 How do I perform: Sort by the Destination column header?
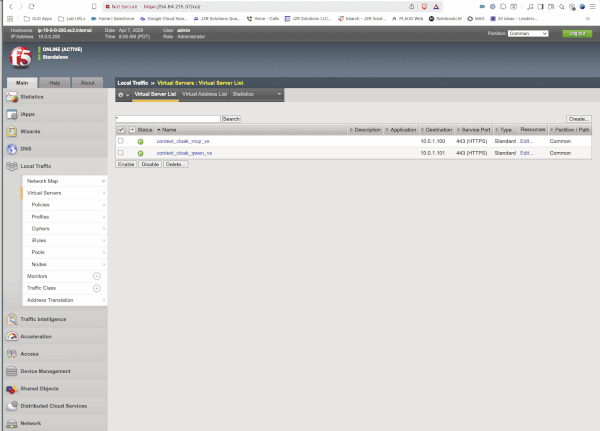437,130
